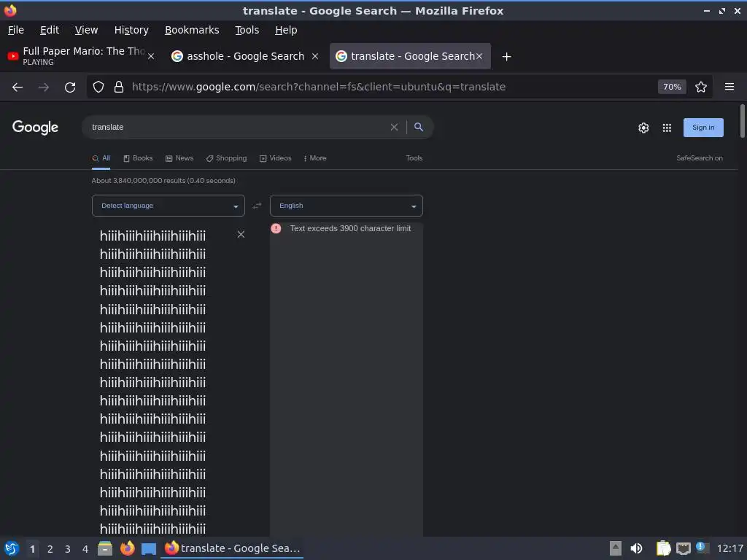Open volume control in system tray
Image resolution: width=747 pixels, height=560 pixels.
636,548
